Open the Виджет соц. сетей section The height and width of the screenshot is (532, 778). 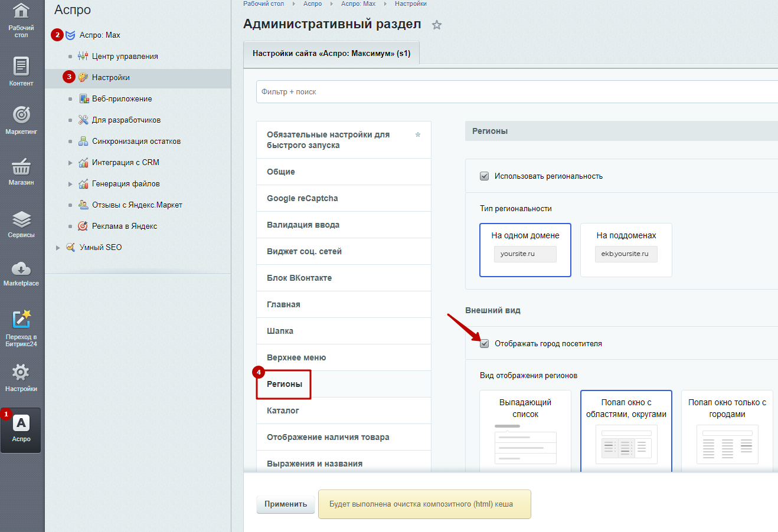tap(344, 251)
